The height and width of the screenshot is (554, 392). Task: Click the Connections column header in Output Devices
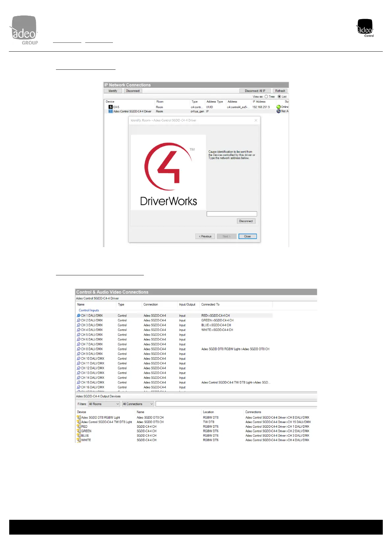click(253, 412)
